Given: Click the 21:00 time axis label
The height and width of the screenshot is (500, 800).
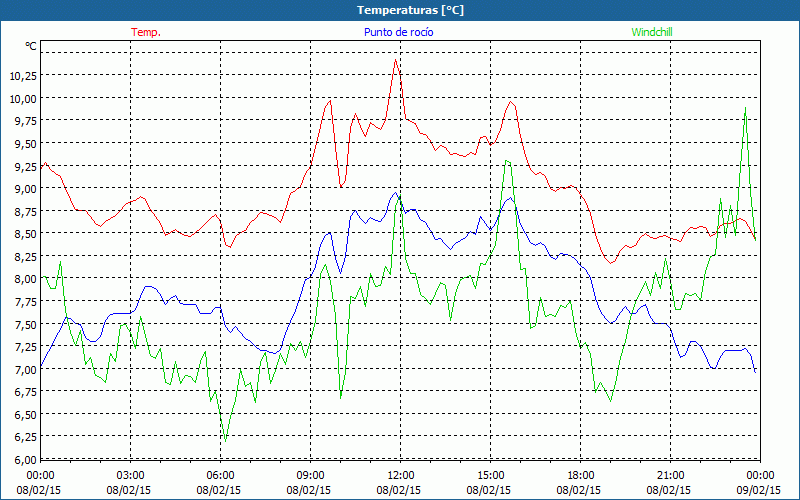Looking at the screenshot, I should 670,476.
